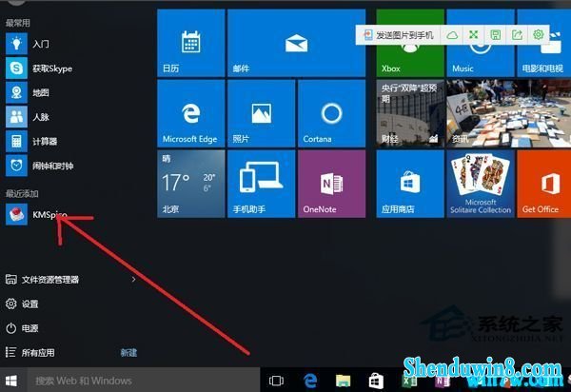Open the Get Office tile

tap(544, 184)
